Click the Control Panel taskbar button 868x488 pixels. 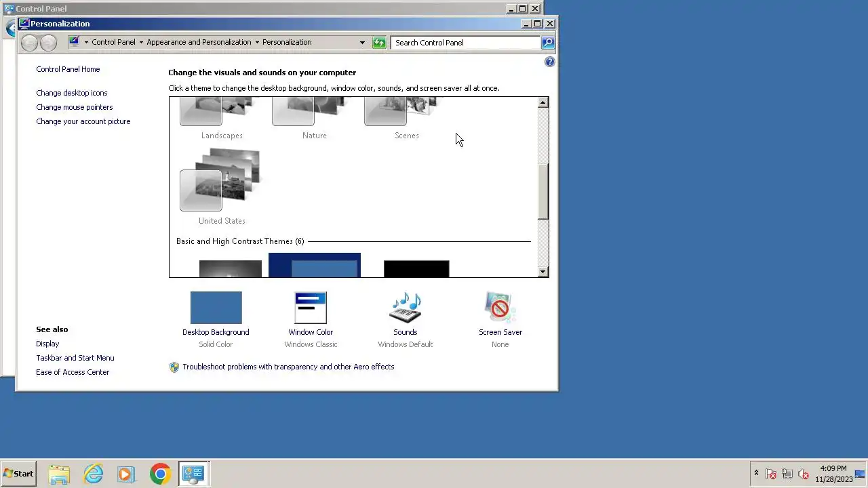coord(193,474)
